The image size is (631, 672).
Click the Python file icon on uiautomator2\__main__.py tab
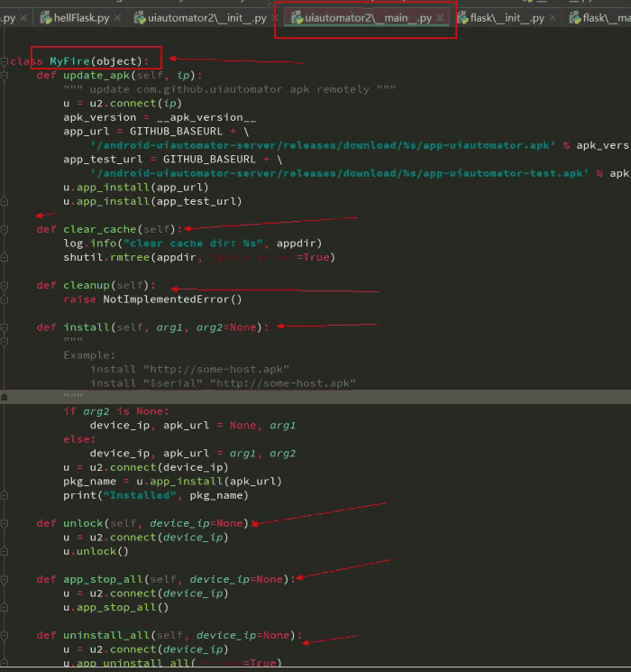[x=297, y=18]
